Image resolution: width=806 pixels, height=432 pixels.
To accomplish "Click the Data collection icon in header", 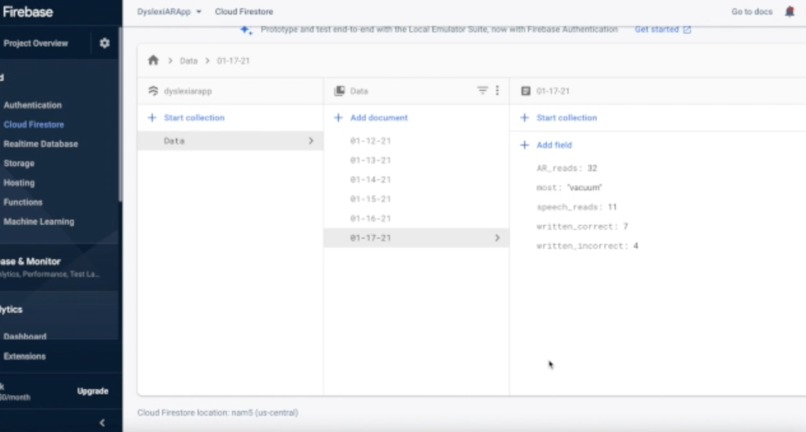I will tap(339, 91).
